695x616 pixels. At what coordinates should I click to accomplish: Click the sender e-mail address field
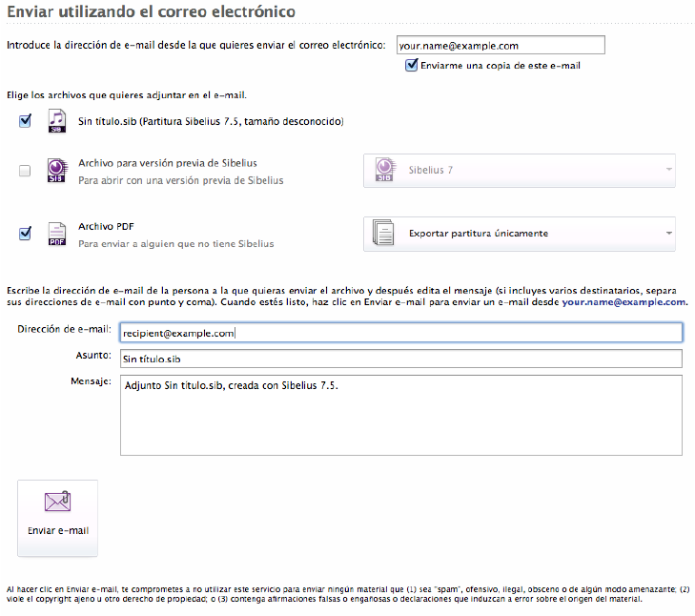point(500,45)
